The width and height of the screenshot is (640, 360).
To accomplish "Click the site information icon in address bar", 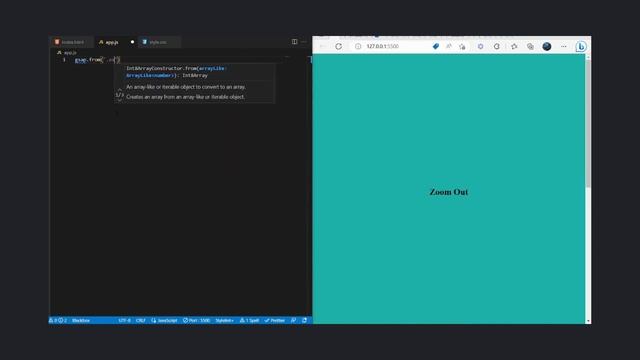I will click(358, 47).
